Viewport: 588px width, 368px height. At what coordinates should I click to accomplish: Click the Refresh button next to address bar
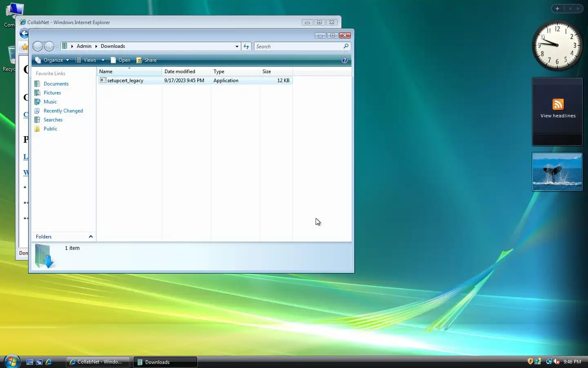pyautogui.click(x=246, y=47)
